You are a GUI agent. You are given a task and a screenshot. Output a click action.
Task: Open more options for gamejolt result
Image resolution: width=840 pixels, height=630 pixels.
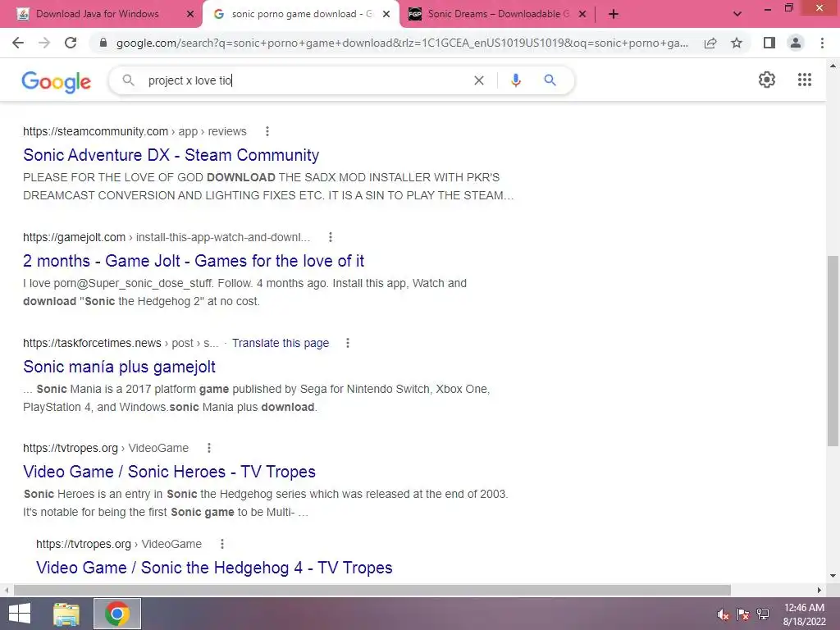[x=331, y=237]
